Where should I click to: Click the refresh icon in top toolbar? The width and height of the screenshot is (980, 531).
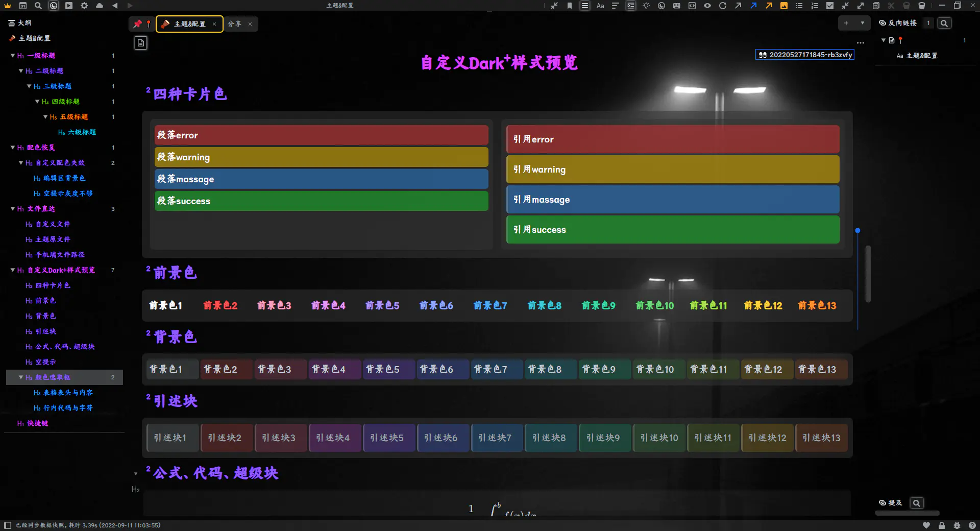coord(723,6)
